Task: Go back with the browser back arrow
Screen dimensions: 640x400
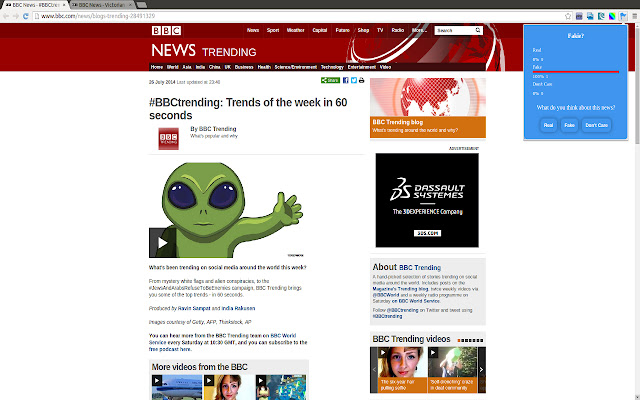Action: point(6,16)
